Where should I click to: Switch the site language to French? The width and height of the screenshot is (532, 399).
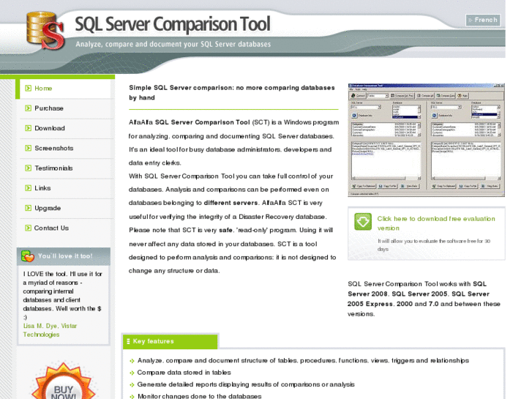click(483, 20)
